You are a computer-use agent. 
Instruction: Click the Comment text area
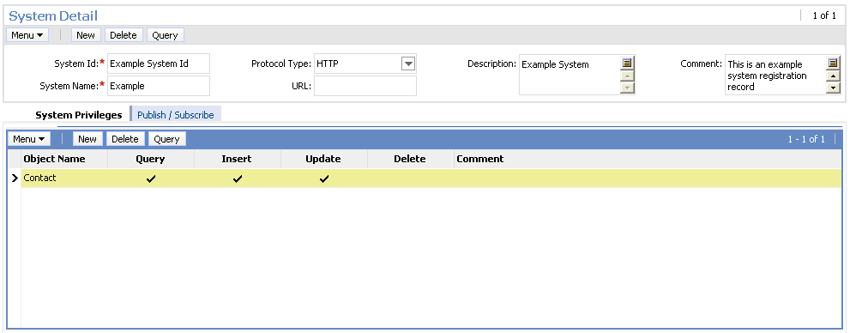point(775,75)
